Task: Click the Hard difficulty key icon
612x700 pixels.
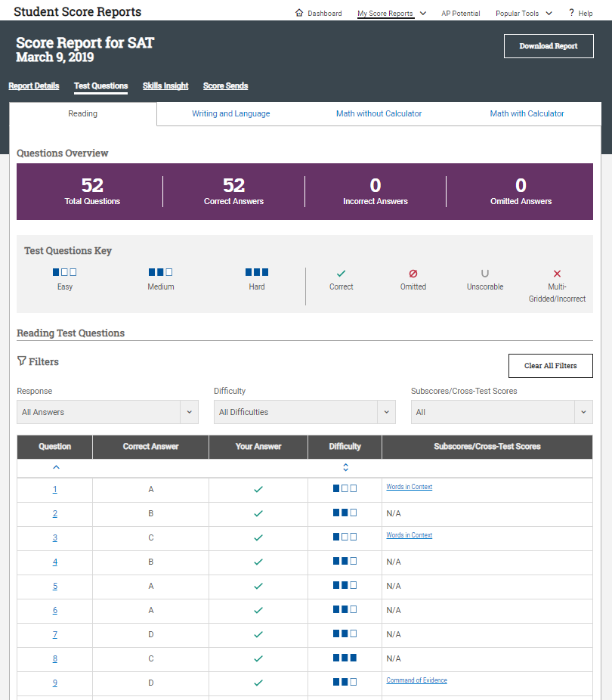Action: click(257, 272)
